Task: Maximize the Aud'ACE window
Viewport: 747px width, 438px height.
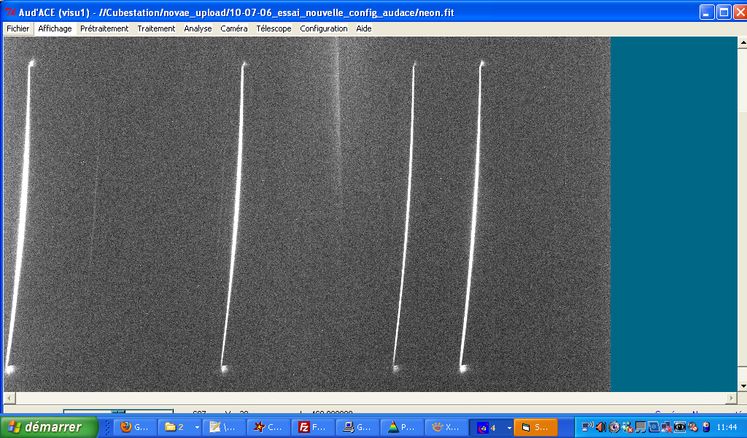Action: tap(724, 12)
